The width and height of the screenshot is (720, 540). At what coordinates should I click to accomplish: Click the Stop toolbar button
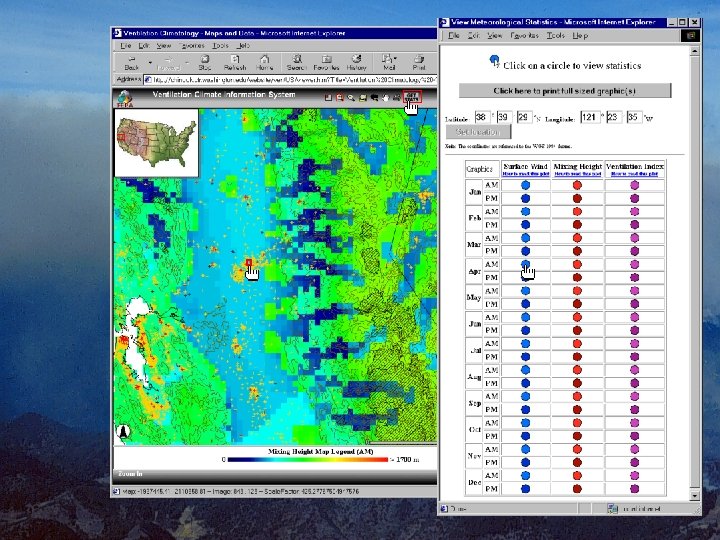(205, 62)
